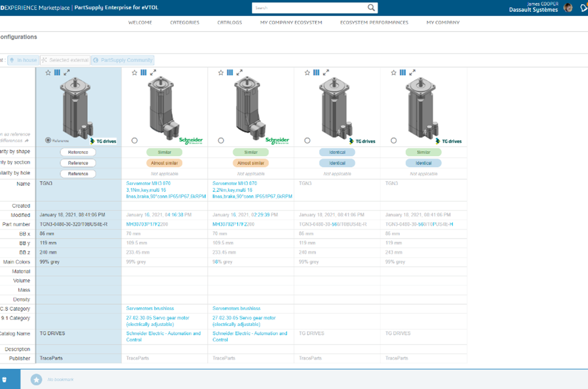Click expand arrows icon above the TGN3-0480-30-560/T0BUS4E-R motor
The height and width of the screenshot is (389, 588).
326,73
